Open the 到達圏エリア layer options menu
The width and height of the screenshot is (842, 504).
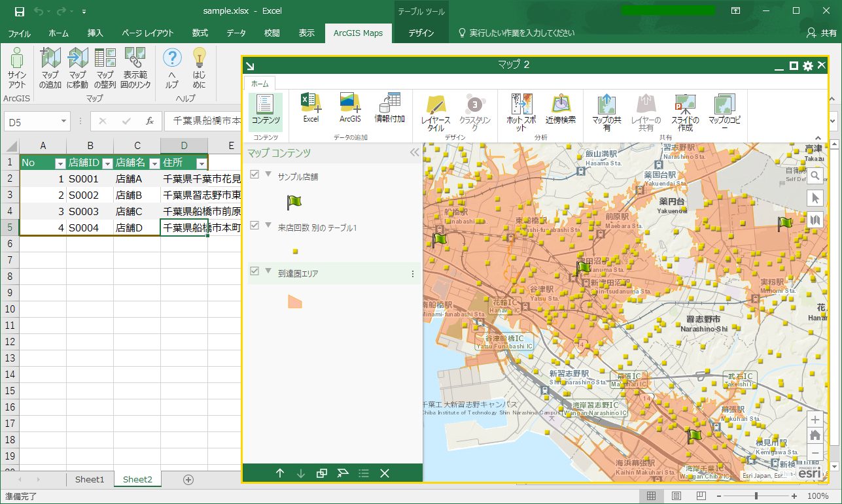pyautogui.click(x=412, y=274)
